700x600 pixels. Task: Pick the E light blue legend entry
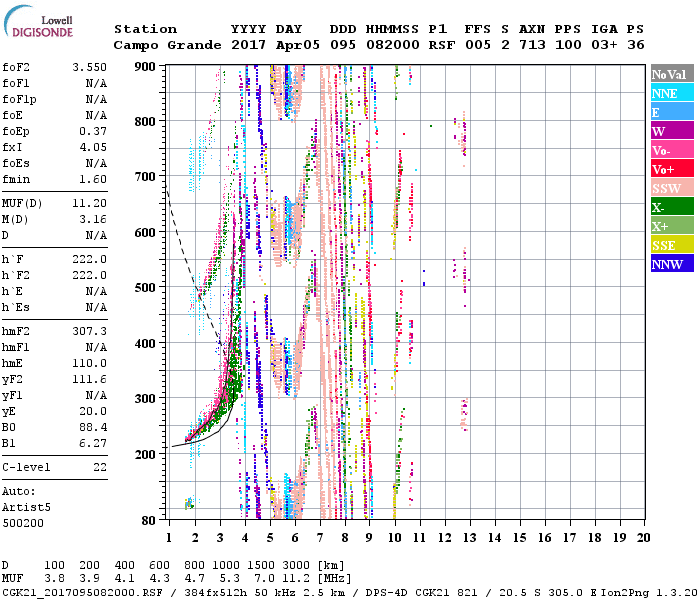pos(672,112)
